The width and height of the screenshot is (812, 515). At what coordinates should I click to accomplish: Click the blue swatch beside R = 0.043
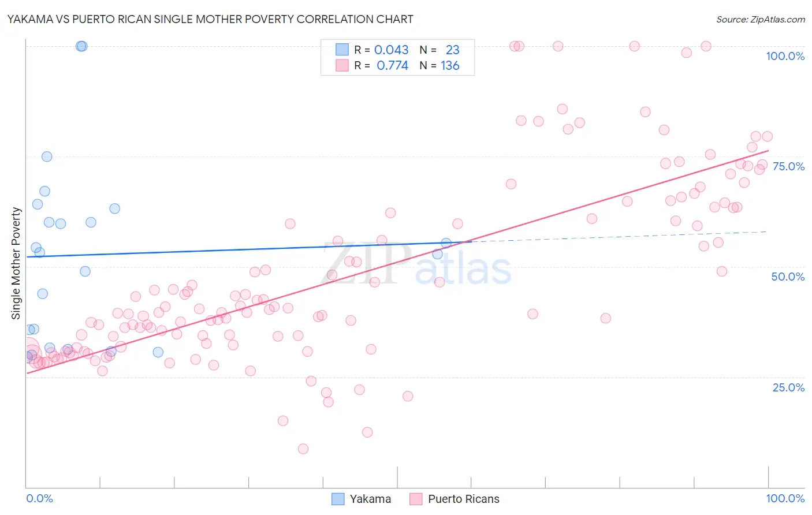pos(342,50)
